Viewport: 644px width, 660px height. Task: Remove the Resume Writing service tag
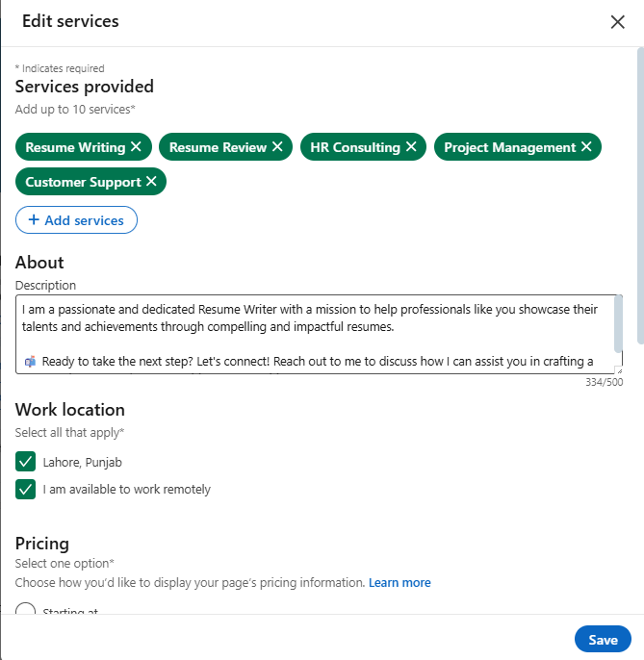[x=136, y=146]
